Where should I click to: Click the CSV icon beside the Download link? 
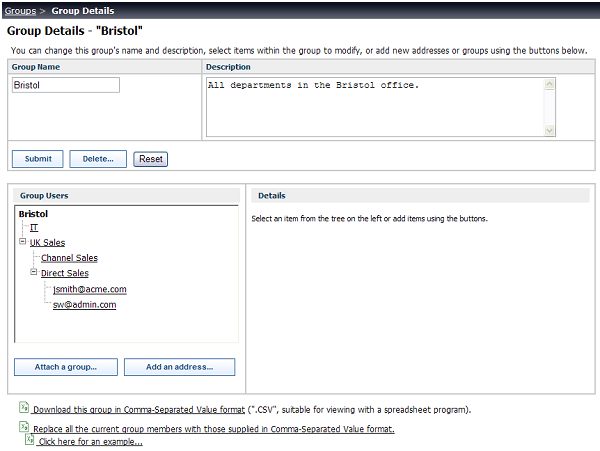24,408
